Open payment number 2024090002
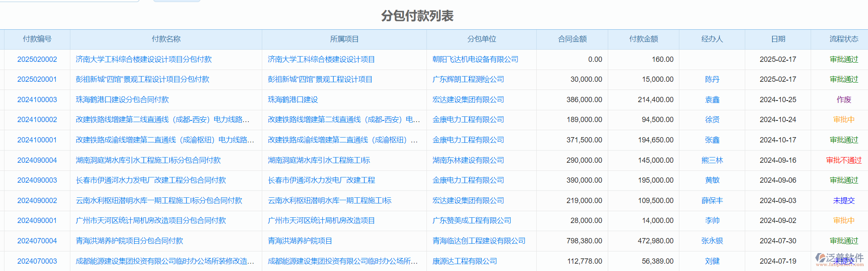 (x=37, y=201)
